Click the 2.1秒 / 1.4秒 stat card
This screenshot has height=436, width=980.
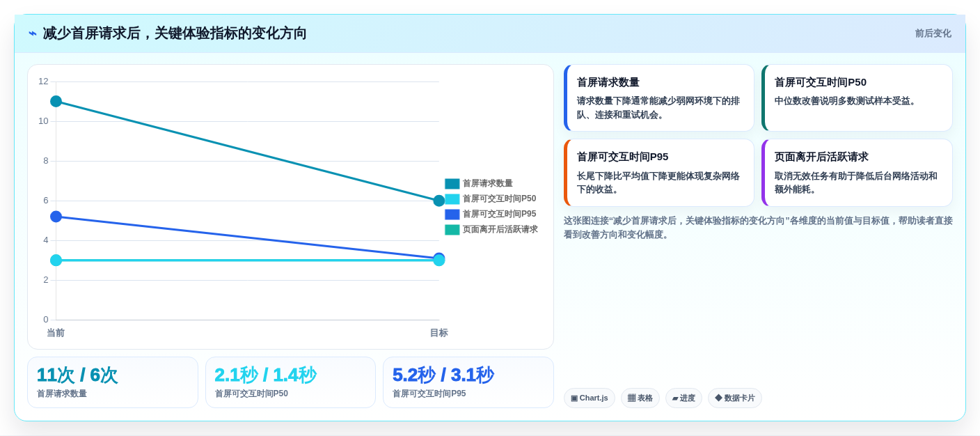pos(290,382)
